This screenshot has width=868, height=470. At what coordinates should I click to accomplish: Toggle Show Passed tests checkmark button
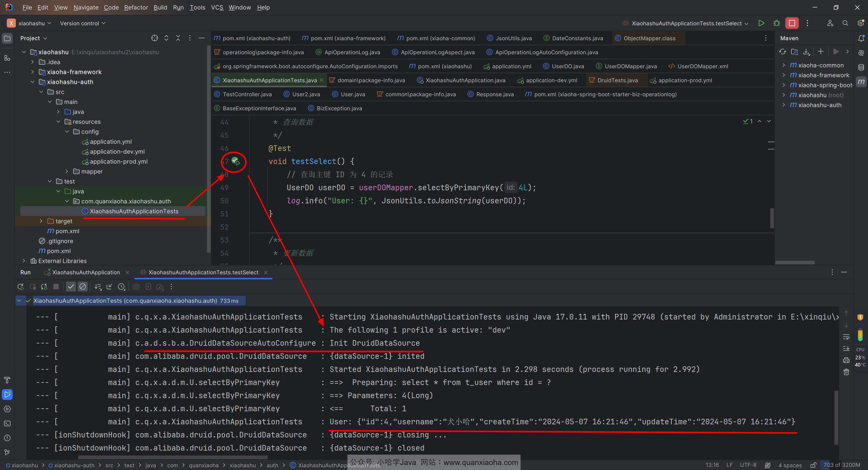71,287
